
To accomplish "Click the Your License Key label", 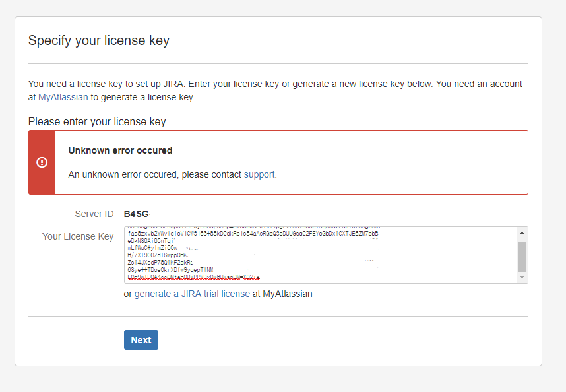I will 78,236.
